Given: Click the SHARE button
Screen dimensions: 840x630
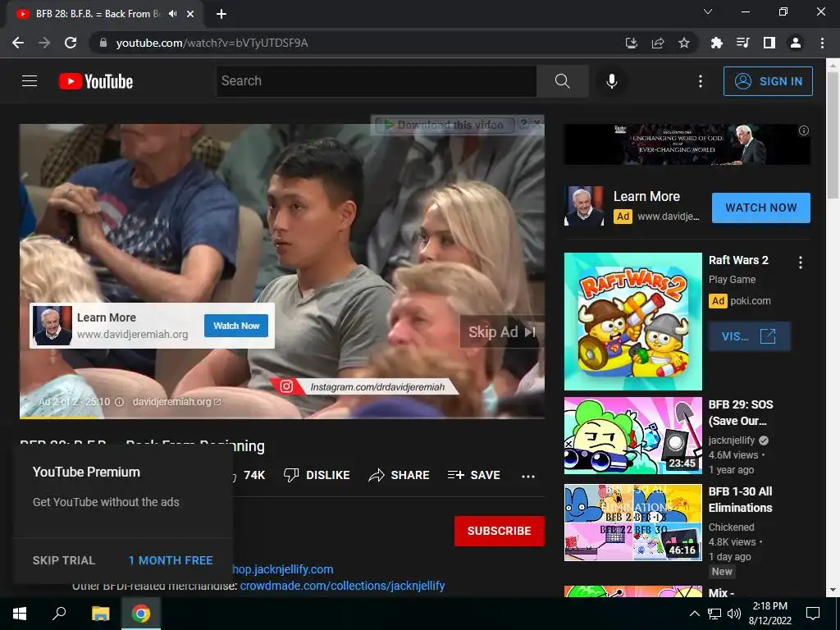Looking at the screenshot, I should (x=399, y=475).
